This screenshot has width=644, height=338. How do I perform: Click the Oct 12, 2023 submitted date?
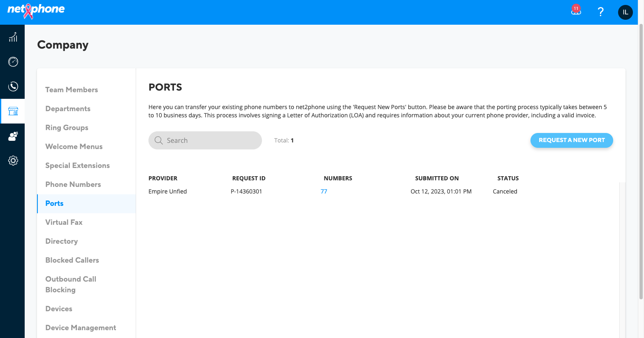click(441, 191)
